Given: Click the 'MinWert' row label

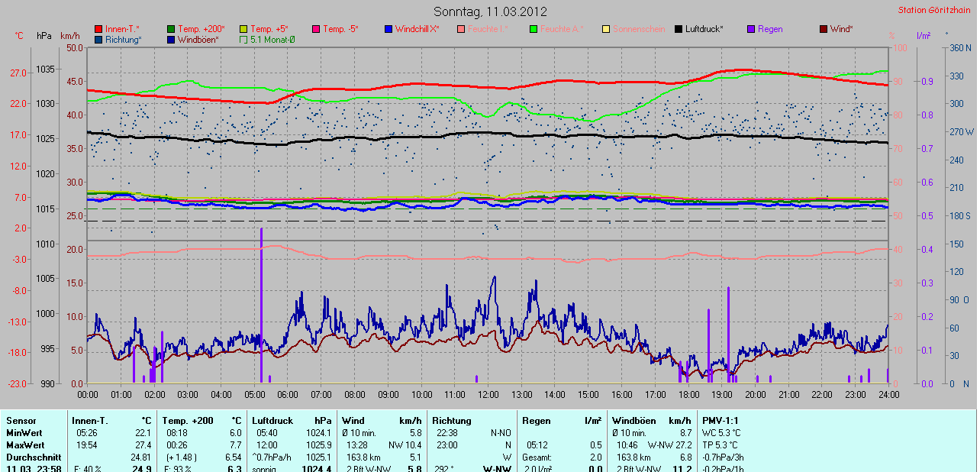Looking at the screenshot, I should tap(23, 432).
